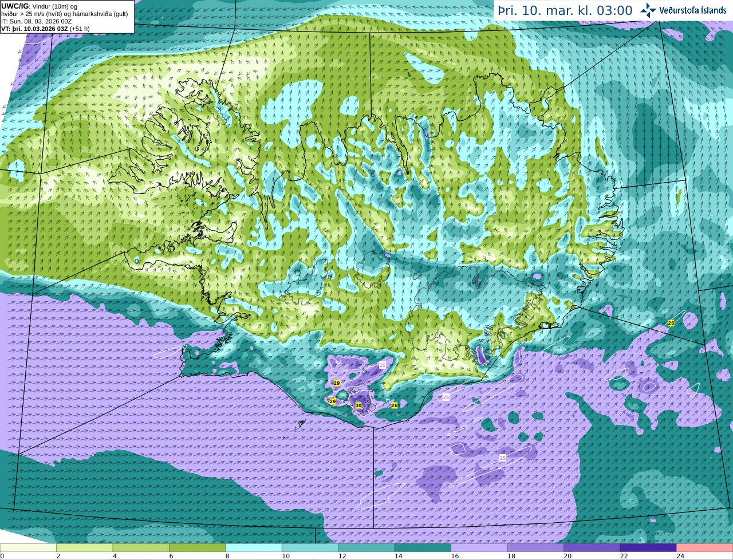Pick the 2–4 m/s light green swatch

pyautogui.click(x=85, y=547)
